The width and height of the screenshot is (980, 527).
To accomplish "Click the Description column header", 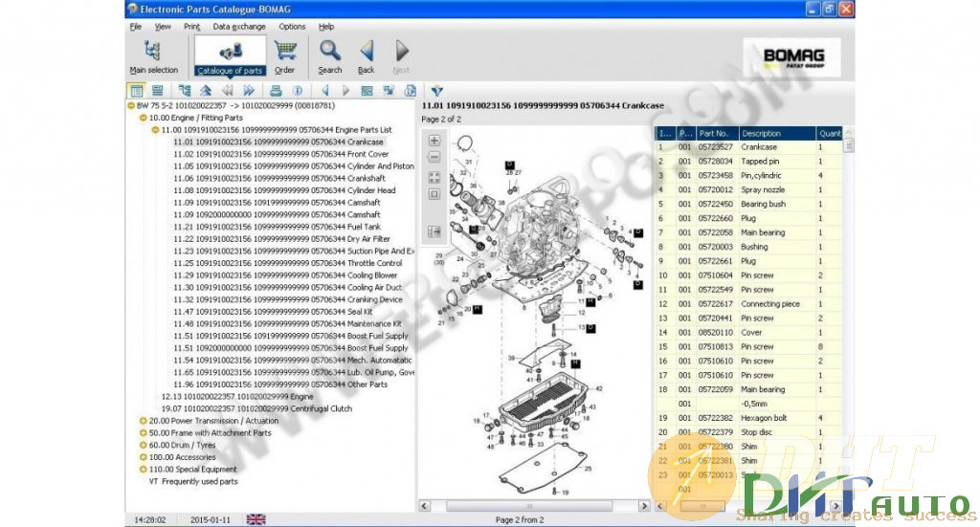I will pos(777,133).
